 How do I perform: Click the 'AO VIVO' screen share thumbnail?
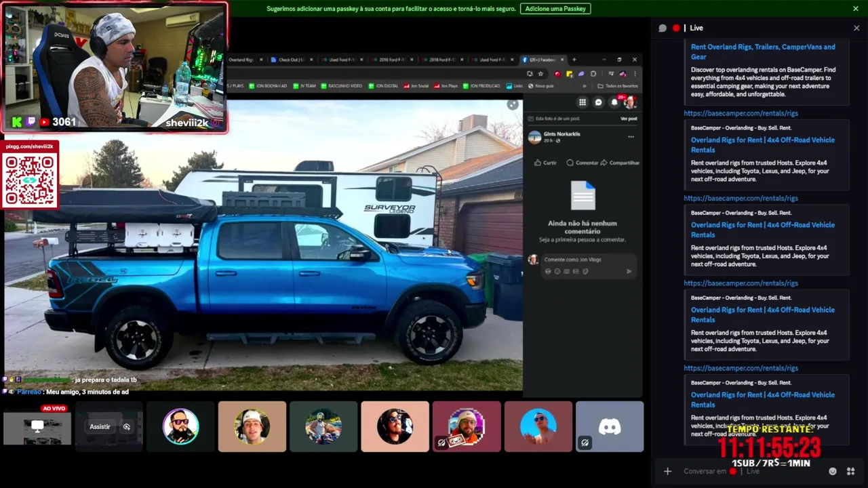pyautogui.click(x=37, y=426)
